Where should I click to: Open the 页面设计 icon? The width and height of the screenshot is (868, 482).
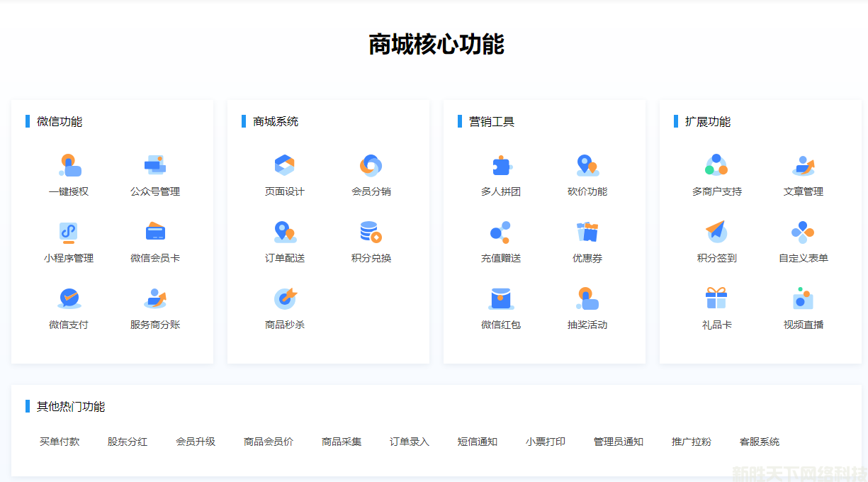[x=284, y=166]
